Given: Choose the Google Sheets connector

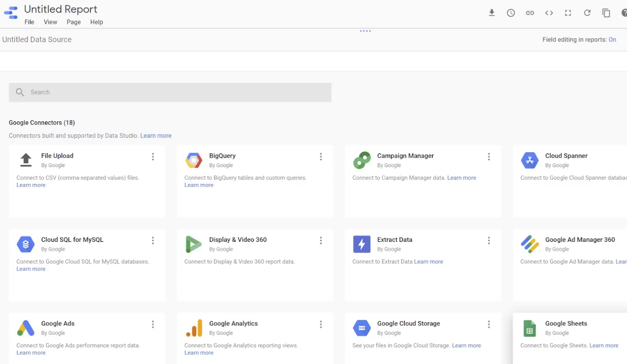Looking at the screenshot, I should pos(566,324).
